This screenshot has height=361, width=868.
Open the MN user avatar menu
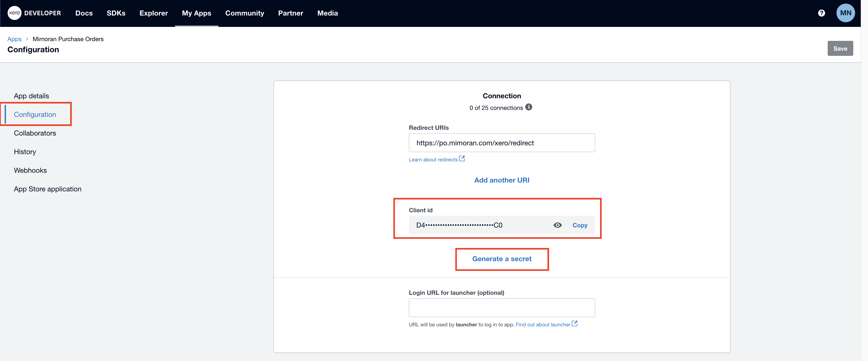tap(846, 13)
